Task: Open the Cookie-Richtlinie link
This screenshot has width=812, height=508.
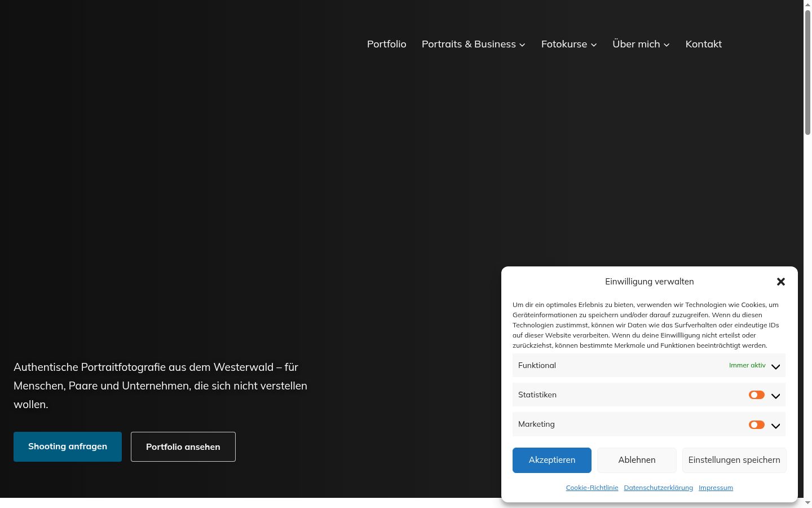Action: point(592,488)
